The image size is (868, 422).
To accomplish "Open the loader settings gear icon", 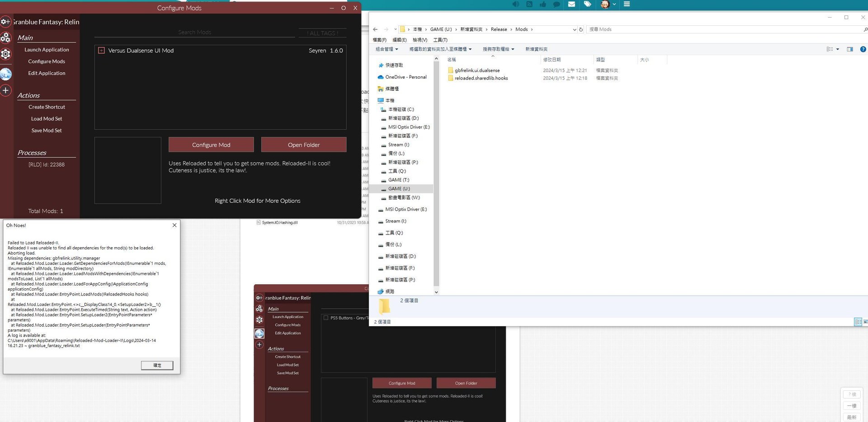I will point(5,54).
